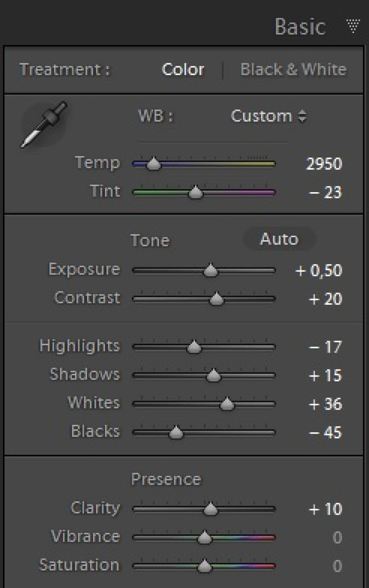Click the Tone section label
The image size is (369, 588).
[150, 241]
